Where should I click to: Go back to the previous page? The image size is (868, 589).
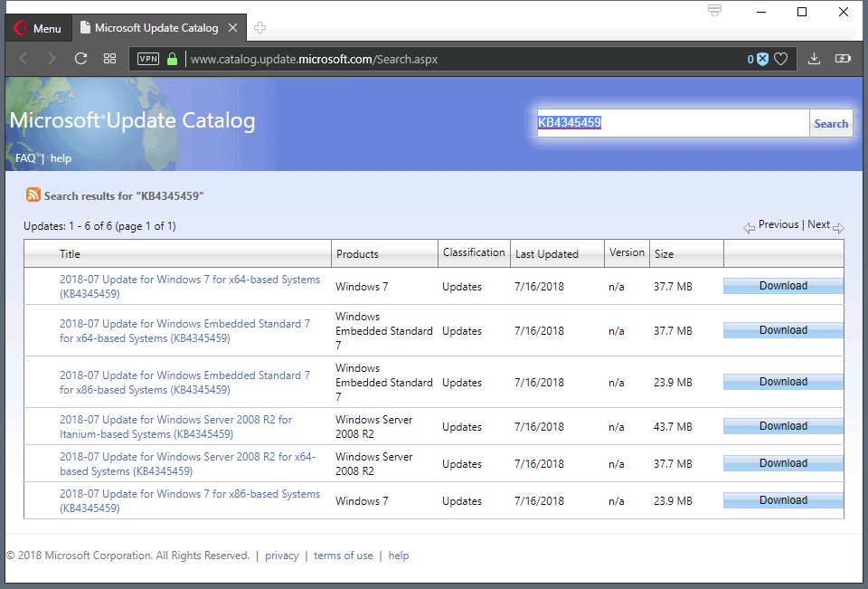tap(24, 59)
